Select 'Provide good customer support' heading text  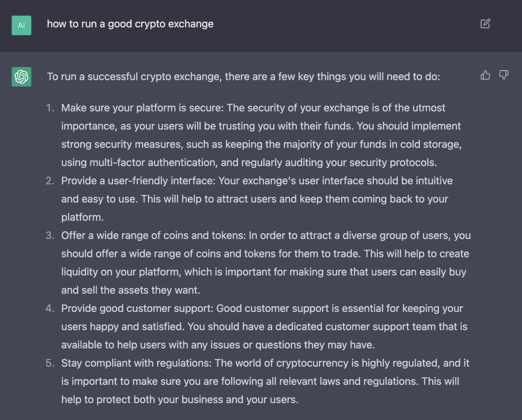(137, 308)
